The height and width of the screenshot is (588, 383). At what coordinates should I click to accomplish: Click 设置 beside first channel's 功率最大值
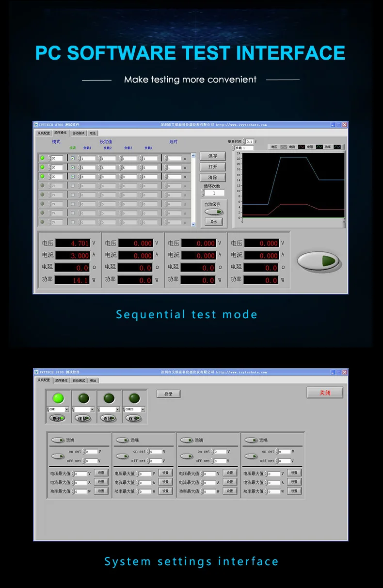[101, 491]
